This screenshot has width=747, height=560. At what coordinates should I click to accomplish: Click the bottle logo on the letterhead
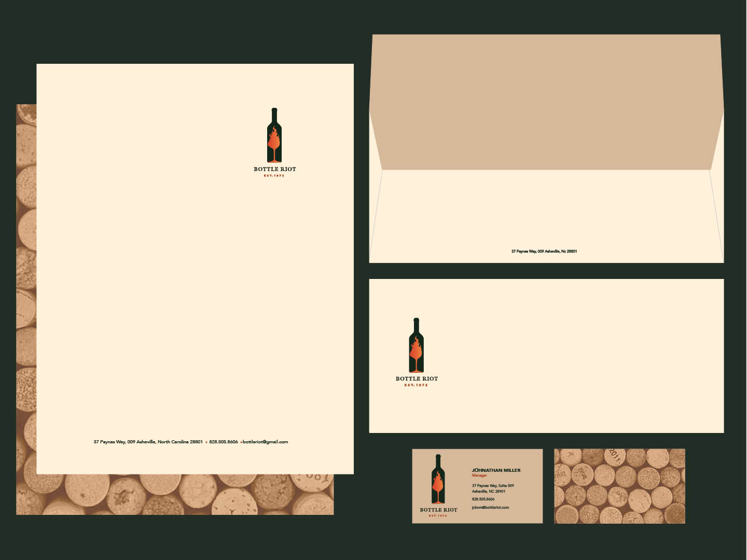(274, 135)
